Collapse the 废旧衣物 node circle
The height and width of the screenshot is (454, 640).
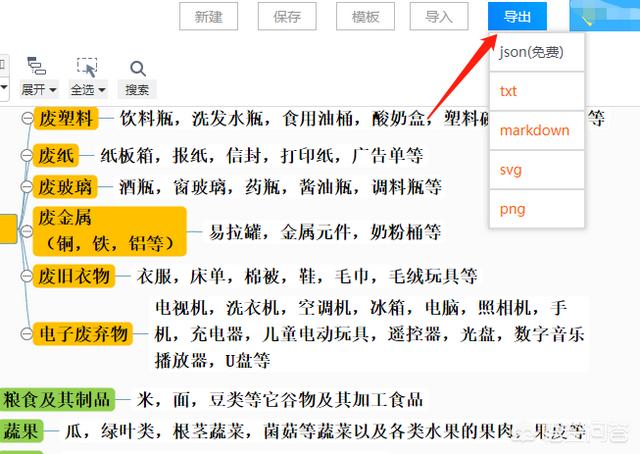27,275
